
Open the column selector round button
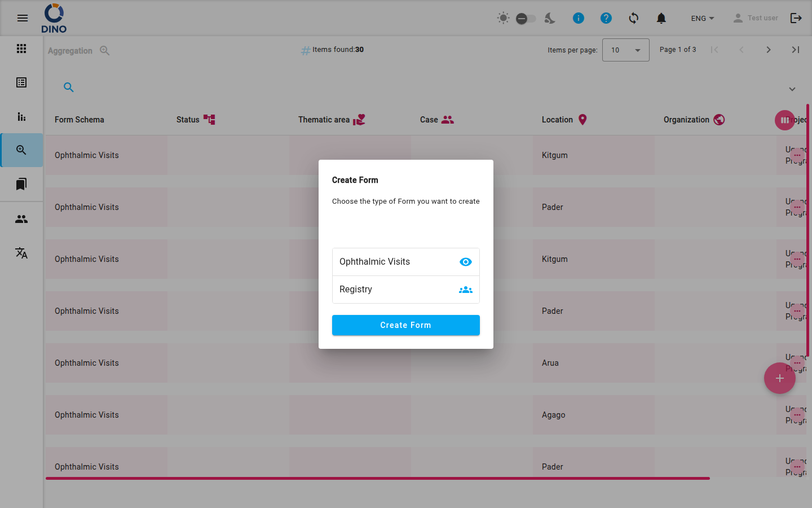(x=784, y=120)
